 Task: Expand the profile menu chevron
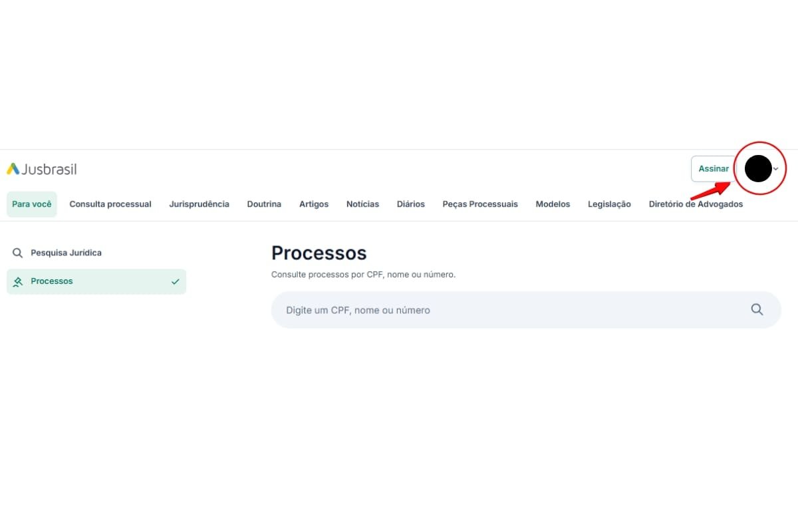click(x=776, y=169)
